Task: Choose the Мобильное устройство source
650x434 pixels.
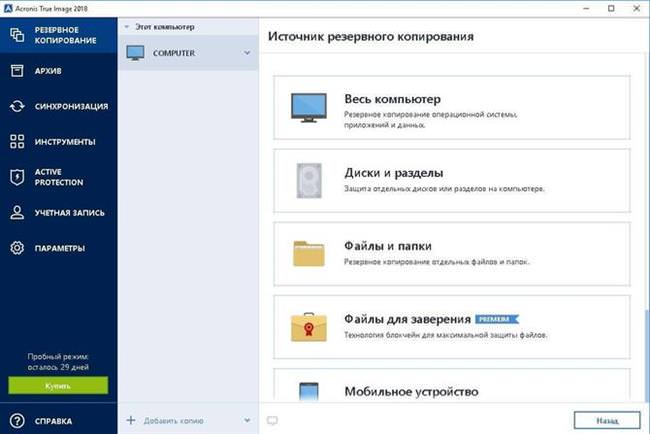Action: coord(452,385)
